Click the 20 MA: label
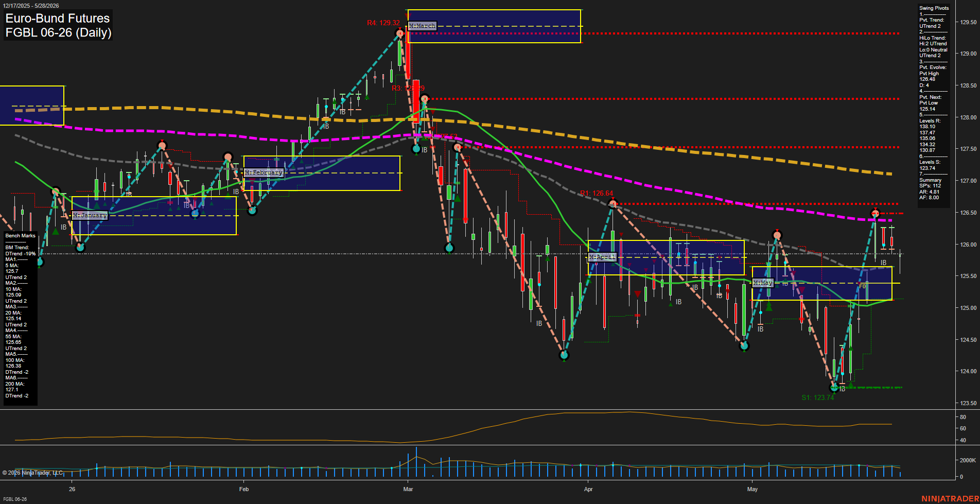 point(13,313)
